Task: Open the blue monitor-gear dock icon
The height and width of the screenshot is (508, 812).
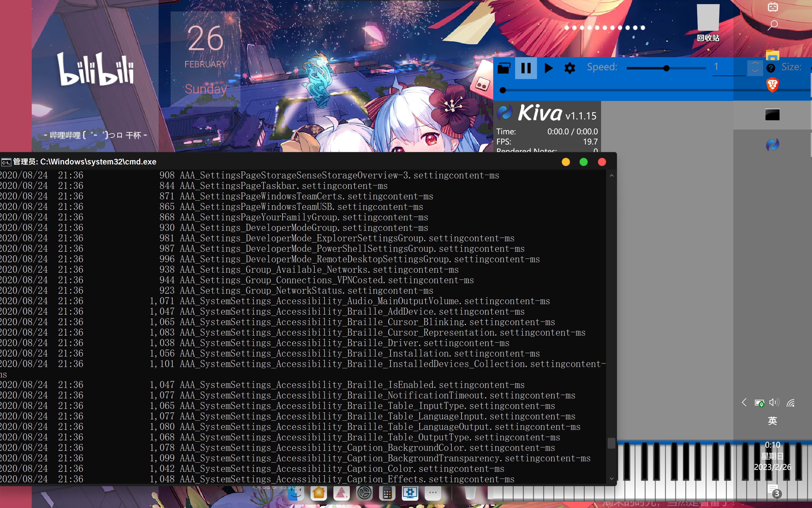Action: pyautogui.click(x=410, y=493)
